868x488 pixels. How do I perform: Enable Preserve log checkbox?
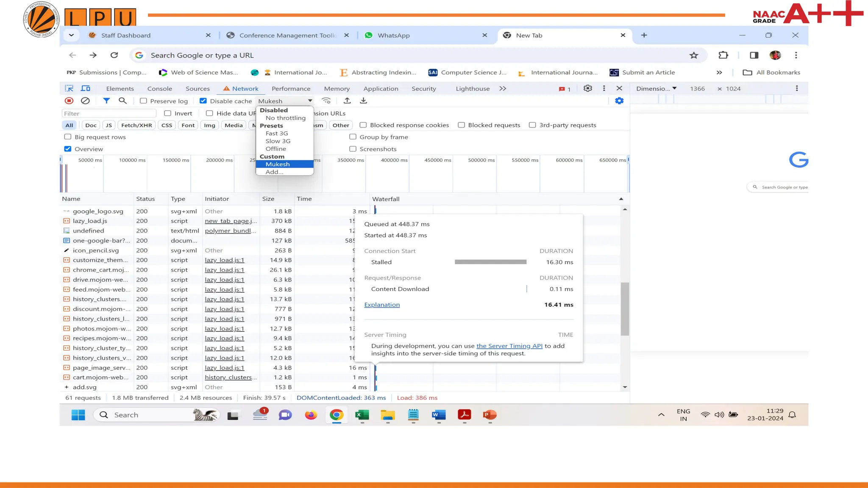[x=143, y=101]
